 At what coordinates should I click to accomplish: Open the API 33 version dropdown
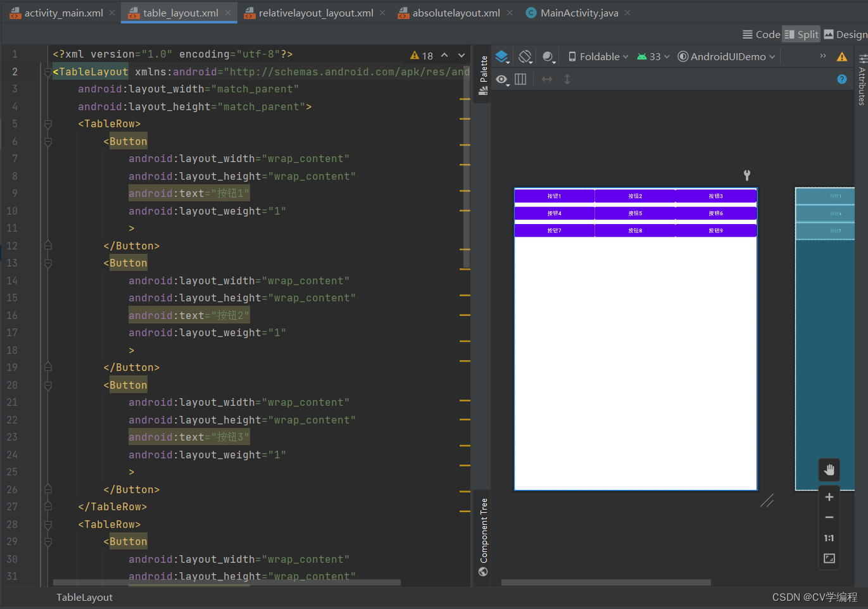(653, 56)
